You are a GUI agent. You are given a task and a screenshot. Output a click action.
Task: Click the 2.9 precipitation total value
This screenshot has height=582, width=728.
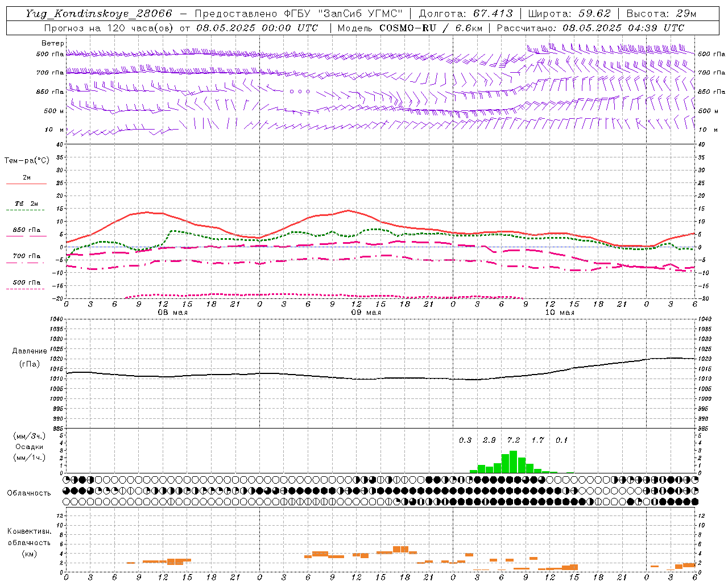point(489,440)
